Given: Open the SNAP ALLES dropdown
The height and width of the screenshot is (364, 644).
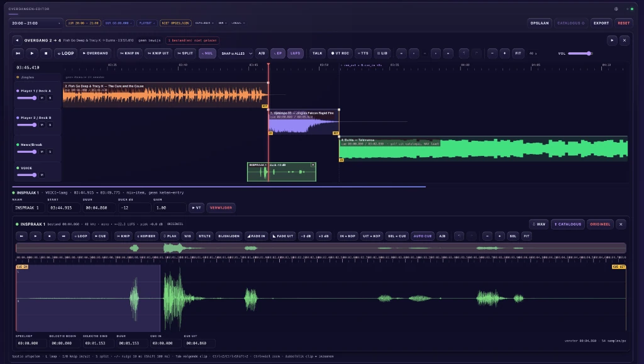Looking at the screenshot, I should (x=236, y=53).
